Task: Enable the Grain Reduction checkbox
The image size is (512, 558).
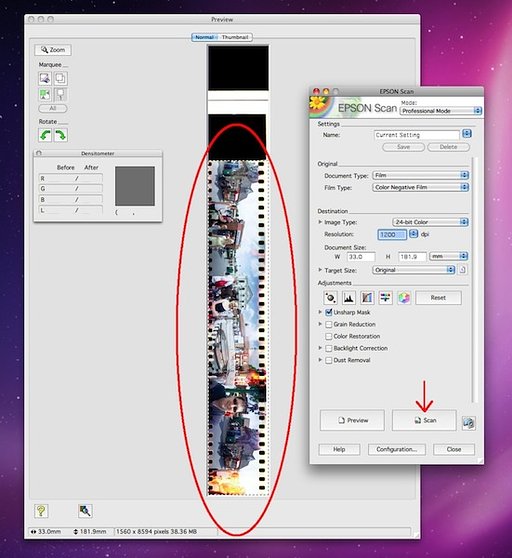Action: click(329, 325)
